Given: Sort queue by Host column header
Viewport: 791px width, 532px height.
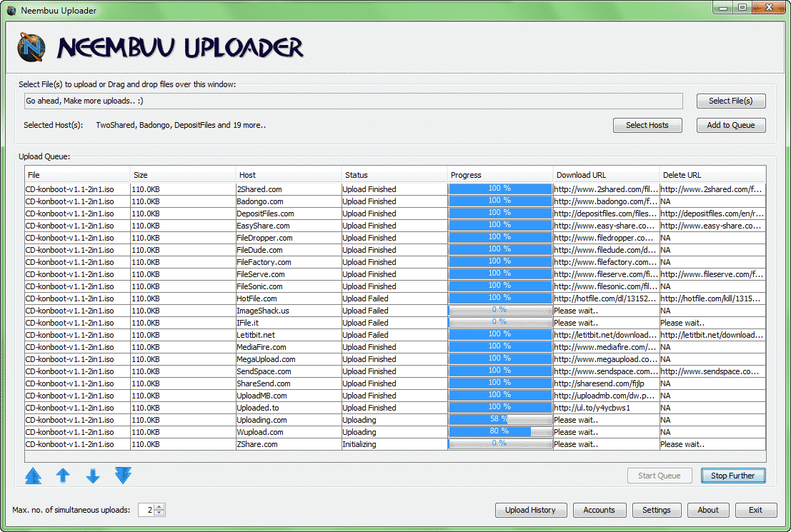Looking at the screenshot, I should point(289,175).
